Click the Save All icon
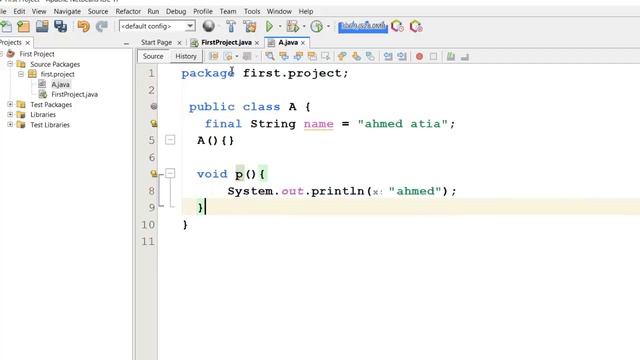The image size is (640, 360). [60, 27]
